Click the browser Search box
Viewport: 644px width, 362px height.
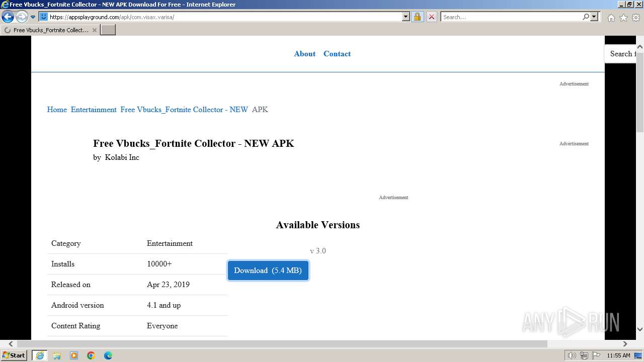click(x=511, y=17)
